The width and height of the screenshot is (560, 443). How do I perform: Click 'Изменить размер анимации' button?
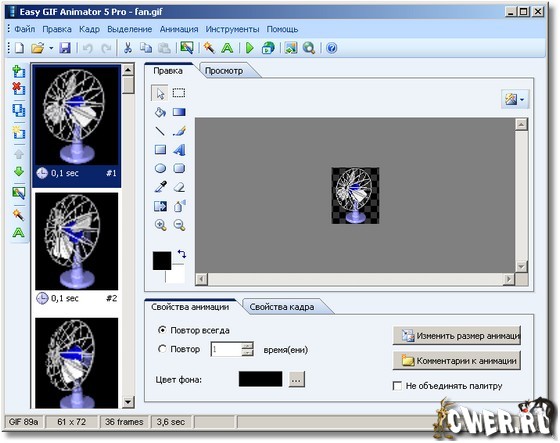point(457,336)
